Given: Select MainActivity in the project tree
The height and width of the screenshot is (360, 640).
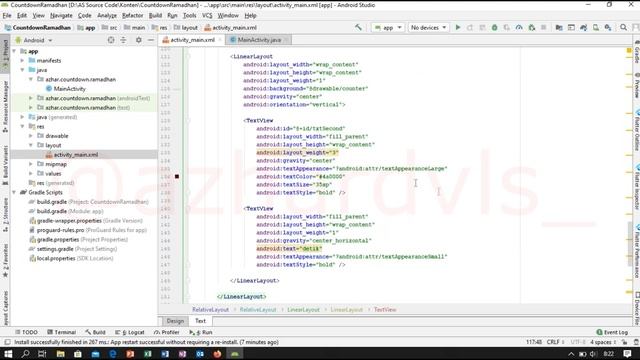Looking at the screenshot, I should [69, 89].
